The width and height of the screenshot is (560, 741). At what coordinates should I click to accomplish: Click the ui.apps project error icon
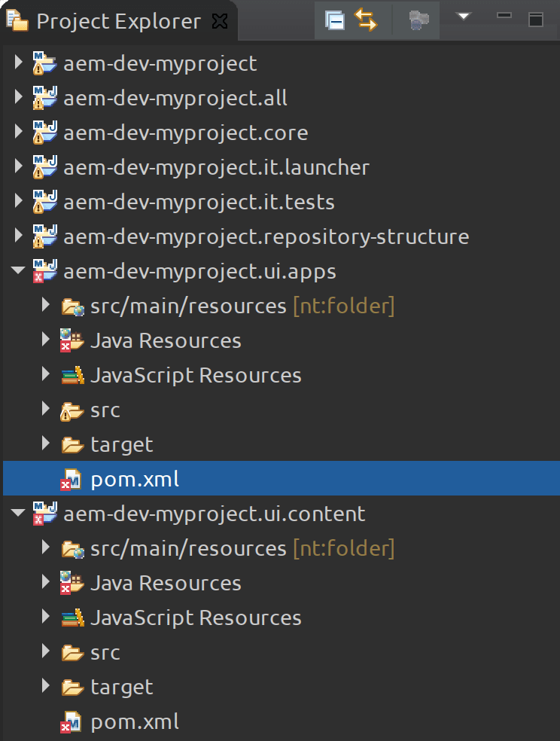[x=45, y=271]
